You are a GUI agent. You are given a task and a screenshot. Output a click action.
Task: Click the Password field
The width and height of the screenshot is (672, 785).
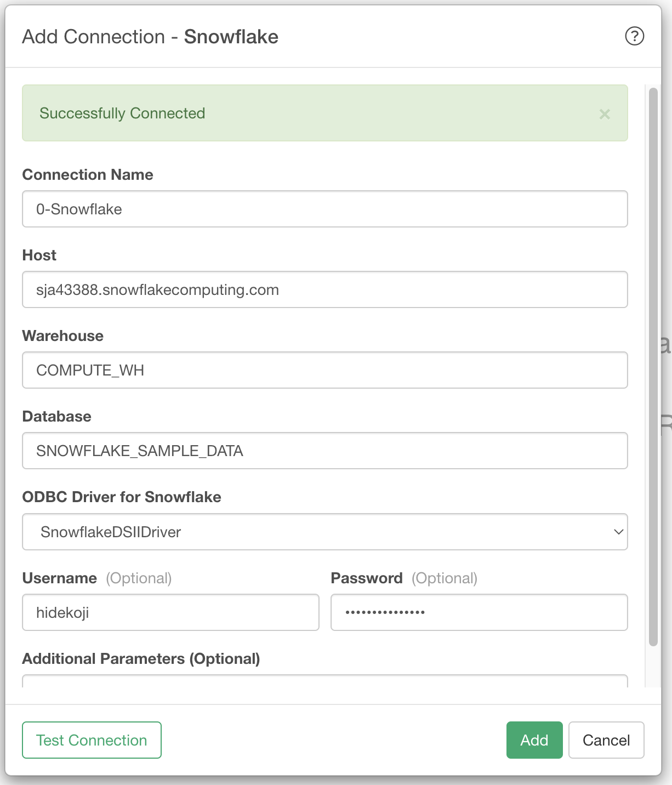pyautogui.click(x=479, y=612)
